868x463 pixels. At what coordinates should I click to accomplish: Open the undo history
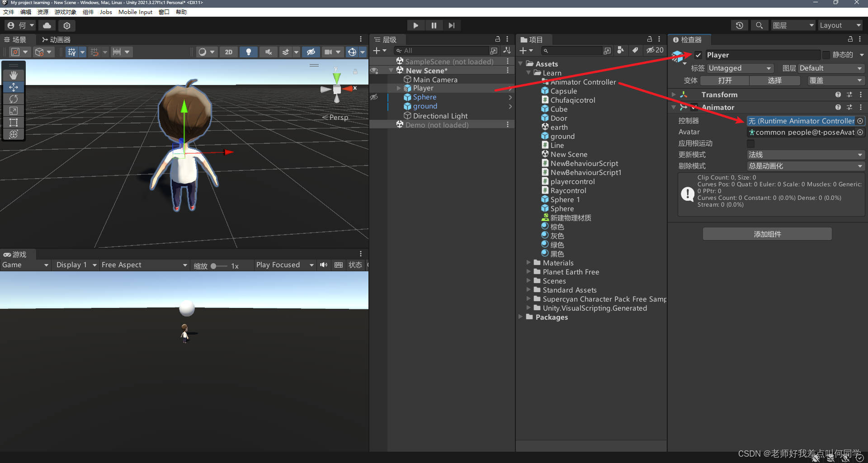tap(740, 25)
